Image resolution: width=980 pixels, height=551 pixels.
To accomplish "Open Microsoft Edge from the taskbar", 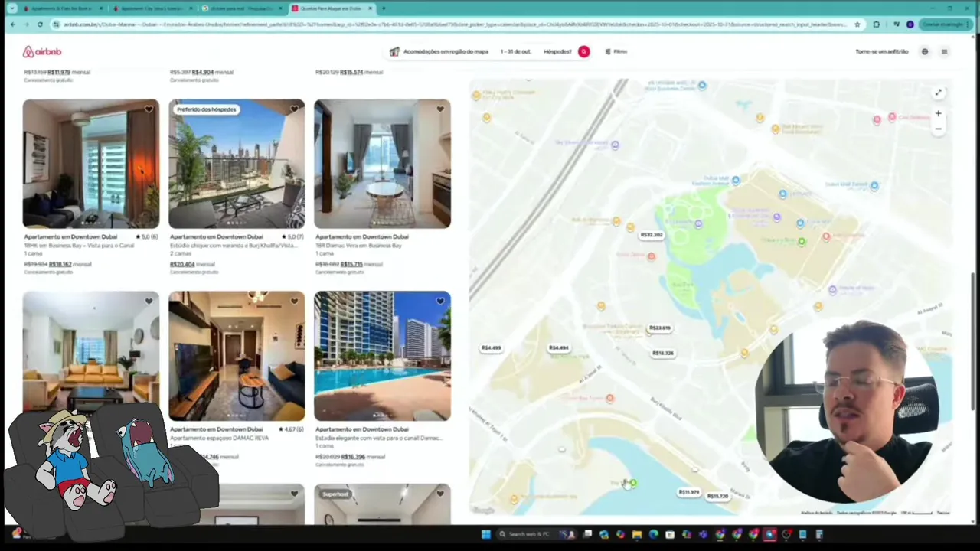I will (x=653, y=534).
